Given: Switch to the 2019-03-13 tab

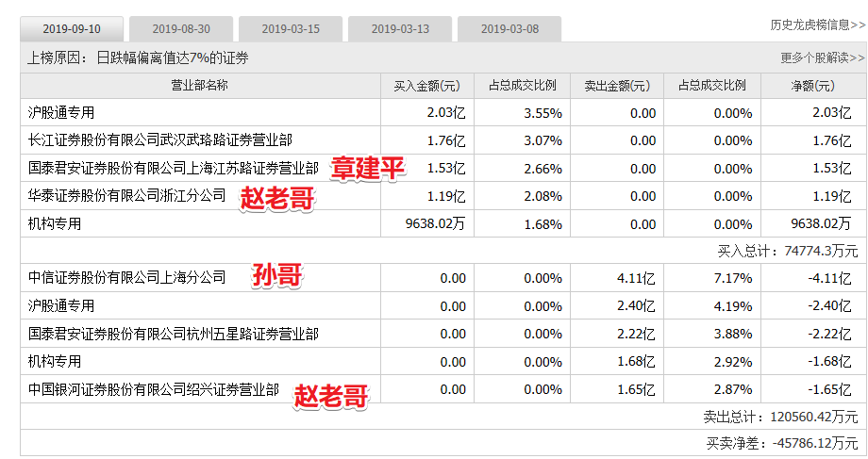Looking at the screenshot, I should [x=400, y=29].
